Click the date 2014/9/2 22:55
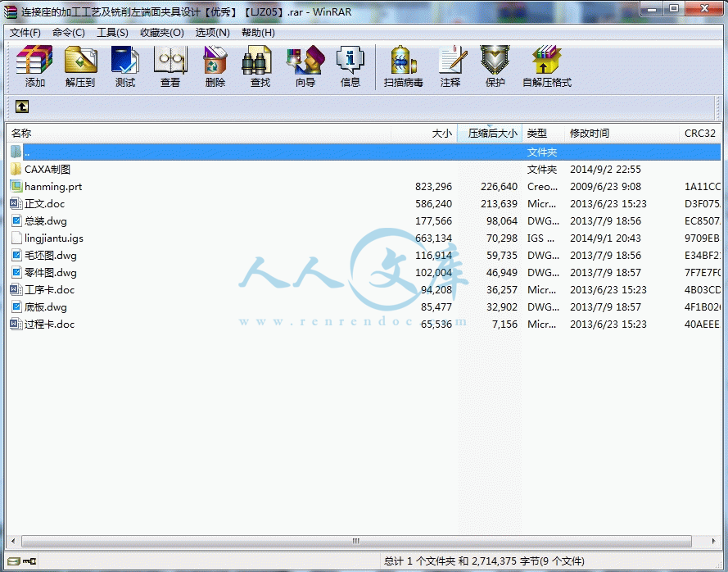728x572 pixels. point(605,169)
